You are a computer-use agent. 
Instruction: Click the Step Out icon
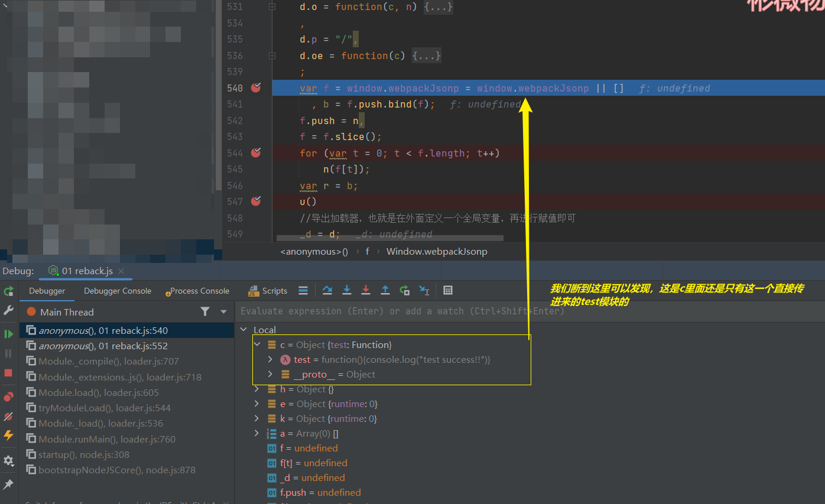click(x=385, y=290)
